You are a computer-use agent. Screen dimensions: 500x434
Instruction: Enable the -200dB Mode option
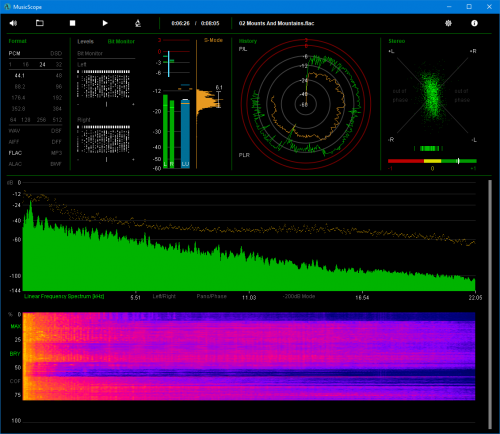299,296
